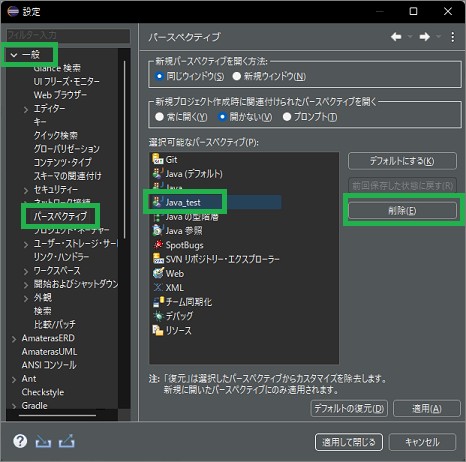Open the three-dot view menu
Image resolution: width=466 pixels, height=462 pixels.
point(452,37)
